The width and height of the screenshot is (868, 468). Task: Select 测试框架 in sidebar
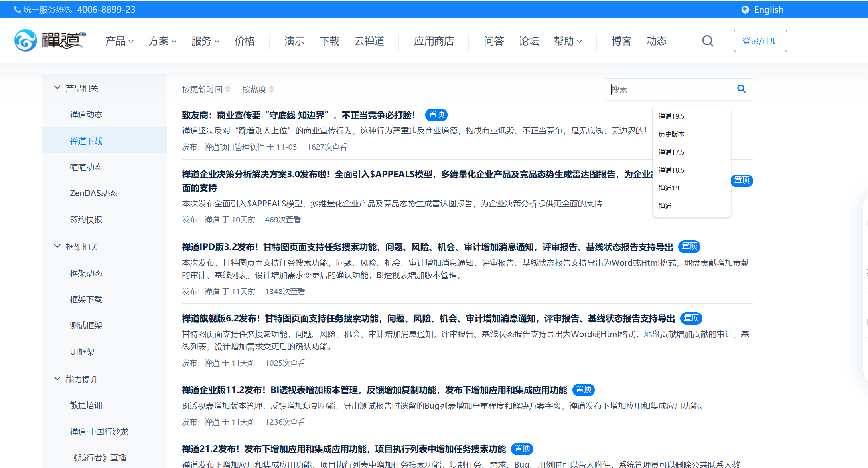tap(86, 325)
